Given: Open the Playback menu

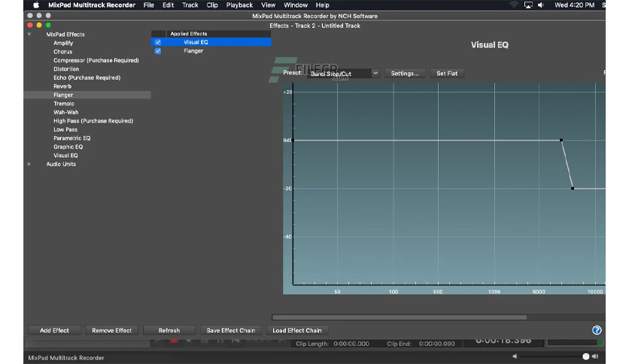Looking at the screenshot, I should [239, 5].
